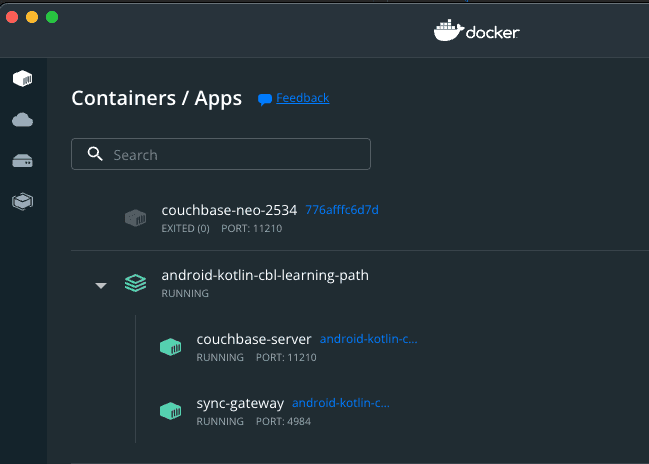649x464 pixels.
Task: Open the Dev Environments box icon in sidebar
Action: coord(22,202)
